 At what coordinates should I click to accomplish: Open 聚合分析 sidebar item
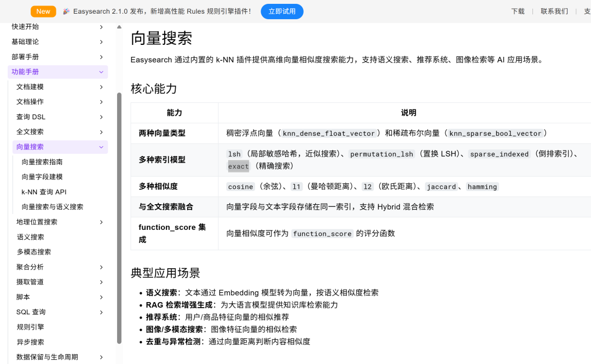[30, 267]
